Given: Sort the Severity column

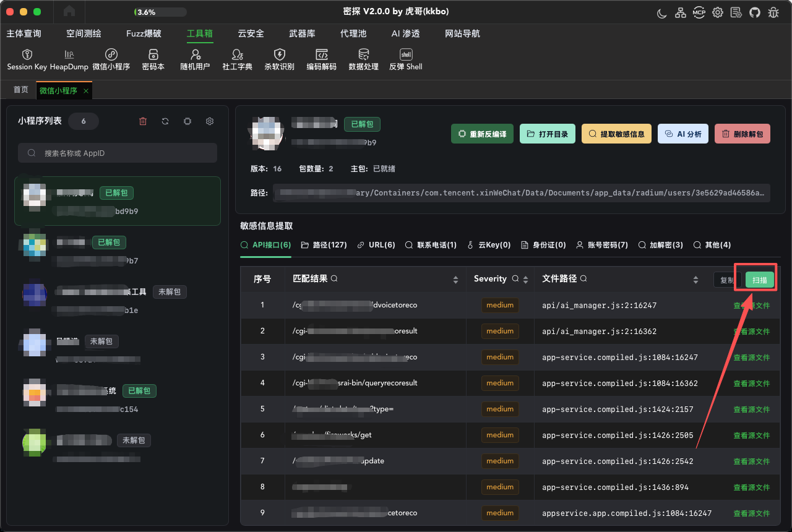Looking at the screenshot, I should point(525,280).
